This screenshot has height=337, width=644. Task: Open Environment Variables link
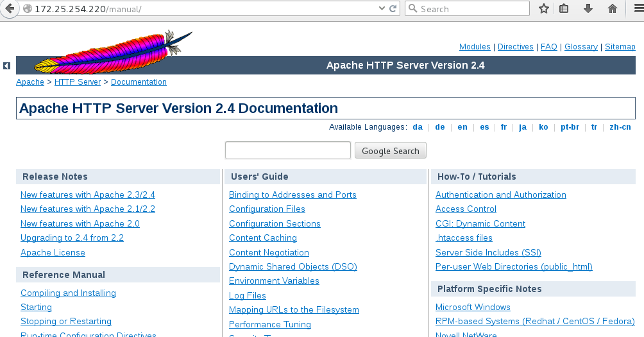pos(274,281)
